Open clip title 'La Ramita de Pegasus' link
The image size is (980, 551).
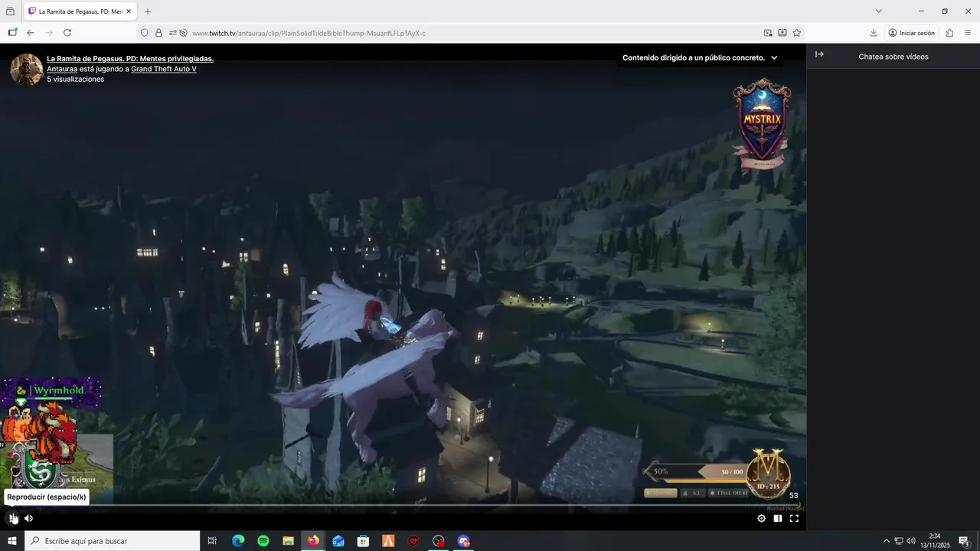point(130,58)
